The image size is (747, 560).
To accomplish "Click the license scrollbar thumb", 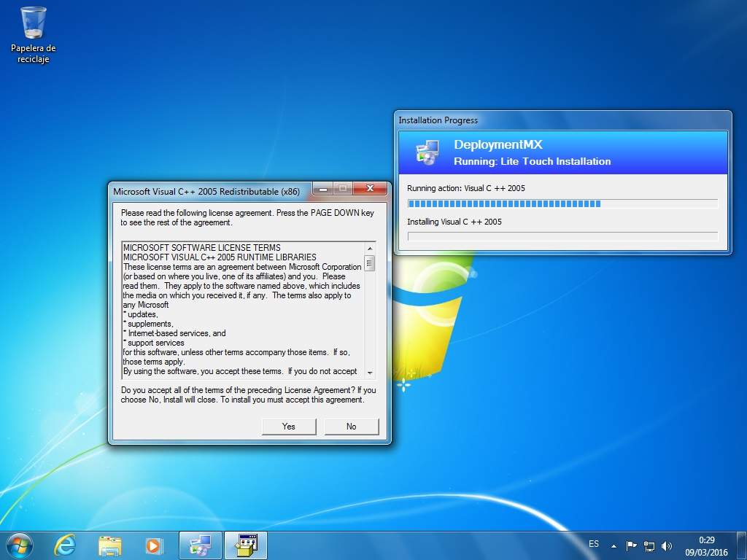I will point(370,263).
